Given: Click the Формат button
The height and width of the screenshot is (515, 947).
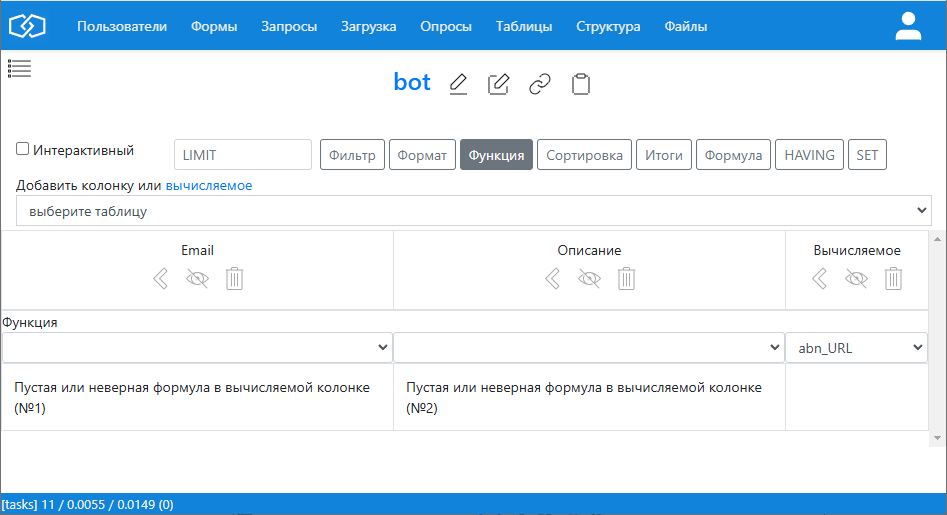Looking at the screenshot, I should 422,155.
